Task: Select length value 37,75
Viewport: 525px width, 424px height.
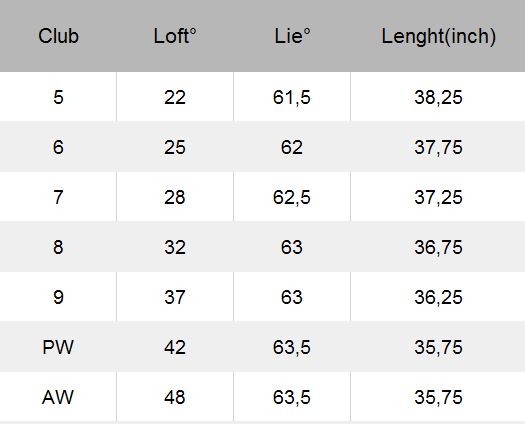Action: pos(438,147)
